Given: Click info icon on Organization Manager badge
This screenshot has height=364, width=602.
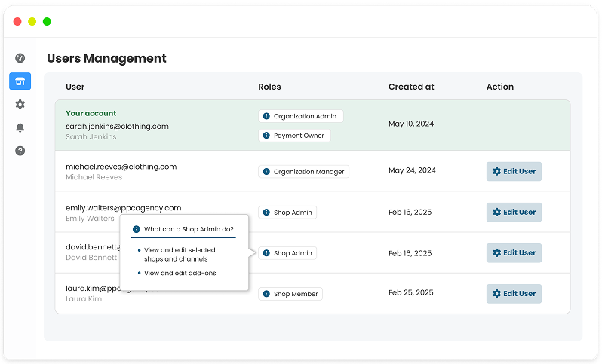Looking at the screenshot, I should coord(266,171).
